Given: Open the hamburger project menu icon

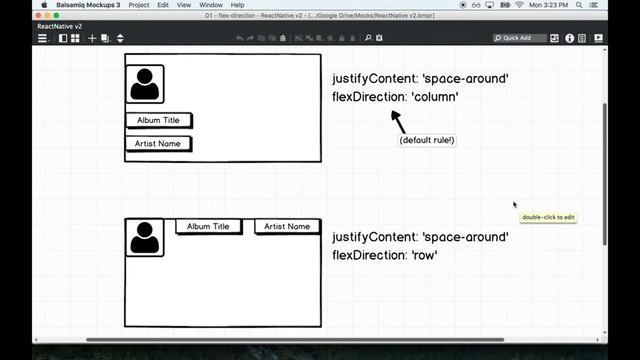Looking at the screenshot, I should tap(42, 38).
